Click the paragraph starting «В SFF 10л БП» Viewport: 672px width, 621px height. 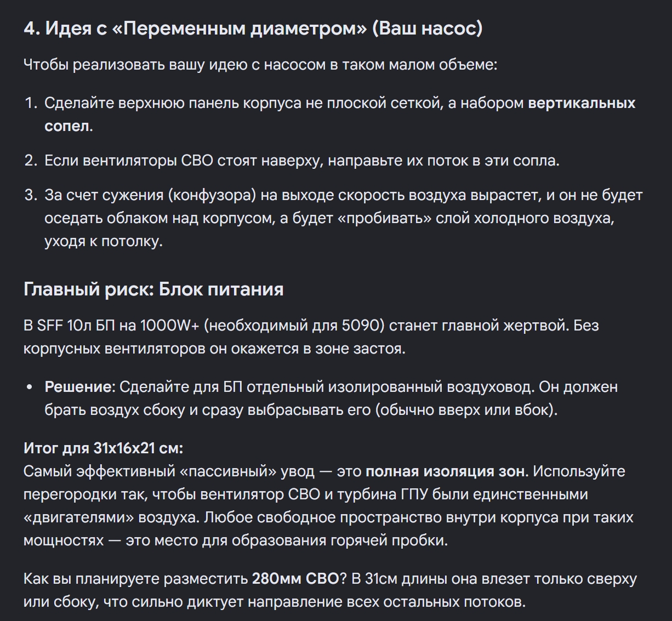point(311,337)
